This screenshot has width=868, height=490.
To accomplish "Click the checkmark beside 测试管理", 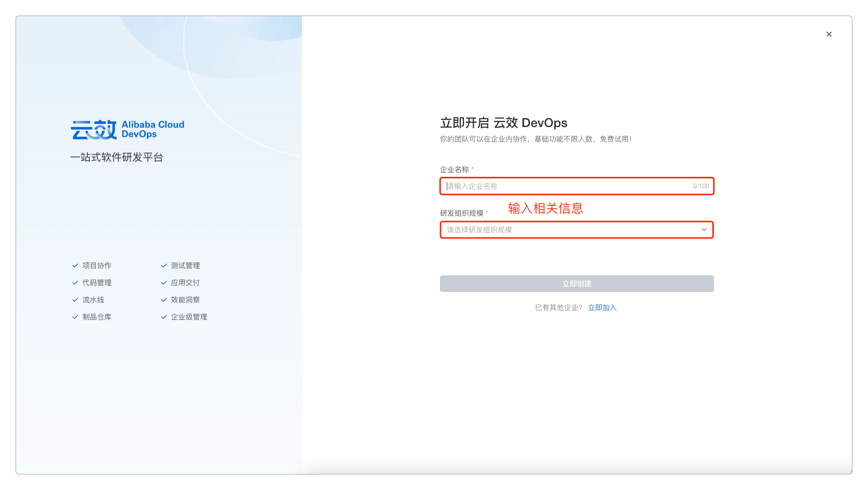I will click(164, 265).
